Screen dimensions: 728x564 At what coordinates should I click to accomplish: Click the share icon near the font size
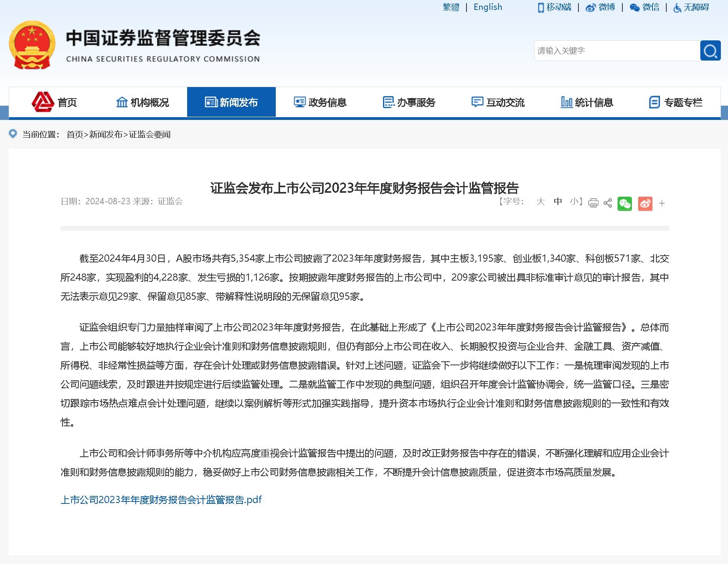608,203
